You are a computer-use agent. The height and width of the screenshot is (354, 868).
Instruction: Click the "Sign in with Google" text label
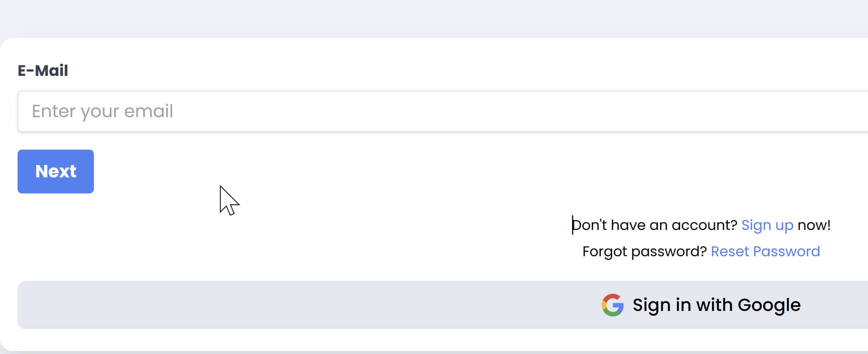716,305
